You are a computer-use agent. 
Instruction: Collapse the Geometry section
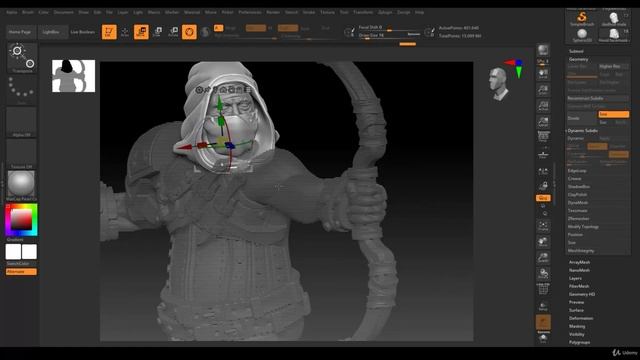(x=578, y=59)
